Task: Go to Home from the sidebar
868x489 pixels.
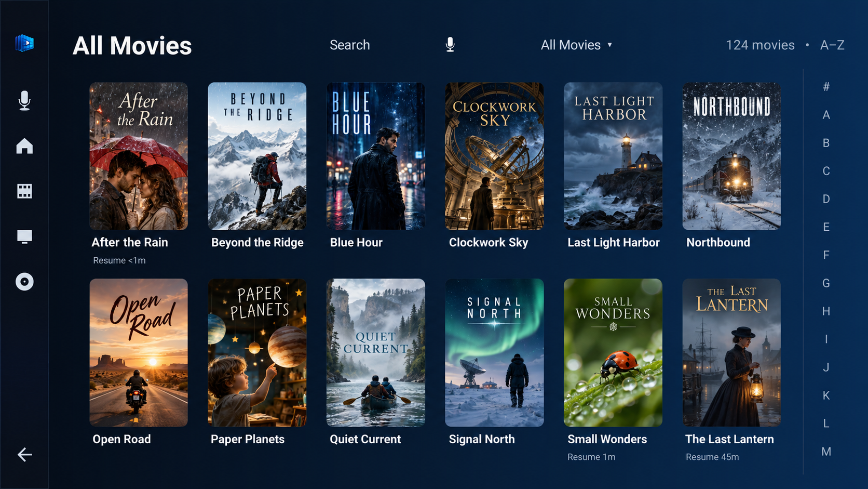Action: point(24,146)
